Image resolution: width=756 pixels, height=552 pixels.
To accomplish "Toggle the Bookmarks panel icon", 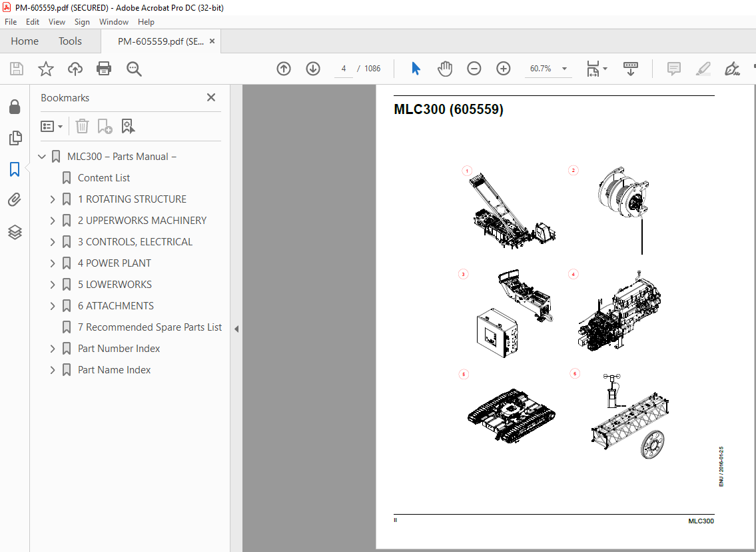I will coord(15,169).
